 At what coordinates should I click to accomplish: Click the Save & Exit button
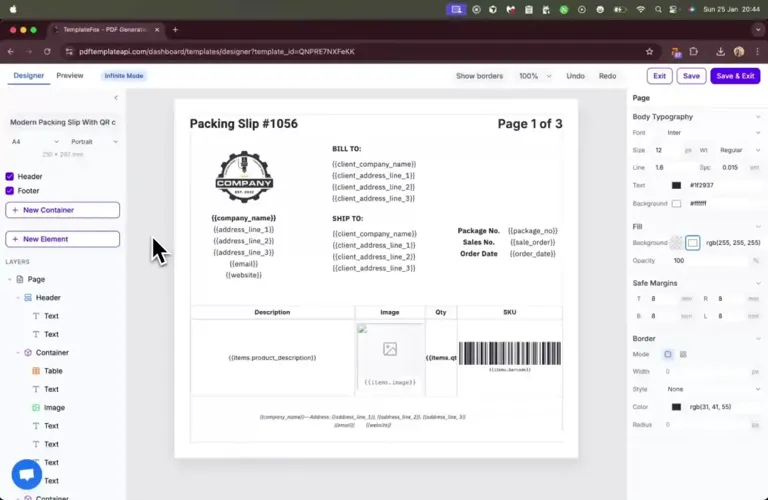coord(735,76)
